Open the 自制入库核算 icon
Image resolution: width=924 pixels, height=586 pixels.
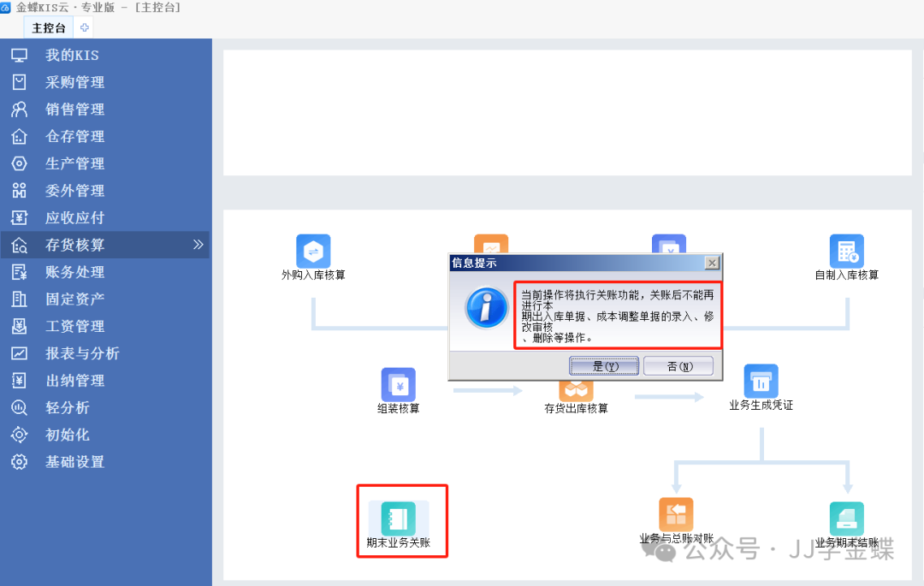tap(846, 252)
